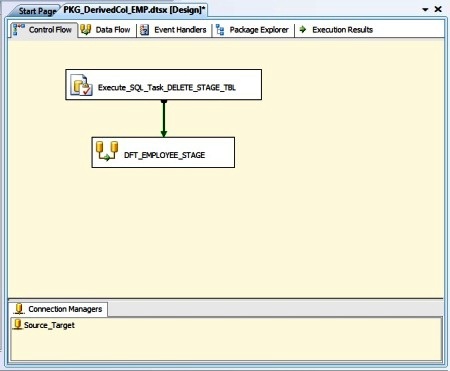This screenshot has height=371, width=450.
Task: Click the Source_Target connection manager icon
Action: click(x=18, y=324)
